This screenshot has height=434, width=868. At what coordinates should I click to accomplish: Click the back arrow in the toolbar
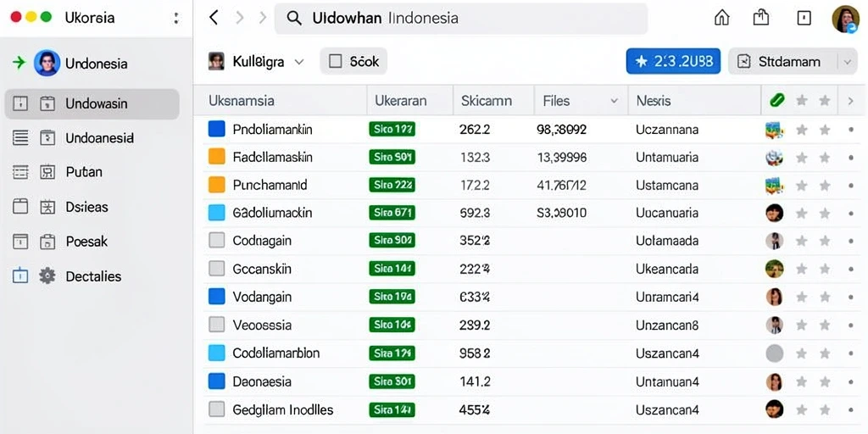click(x=214, y=18)
